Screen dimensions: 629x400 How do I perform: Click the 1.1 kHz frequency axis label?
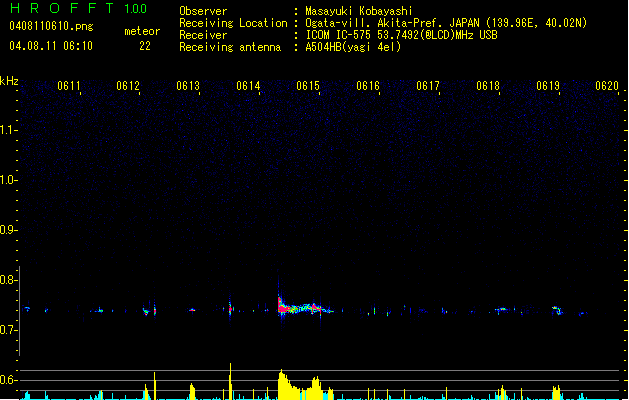(x=8, y=130)
